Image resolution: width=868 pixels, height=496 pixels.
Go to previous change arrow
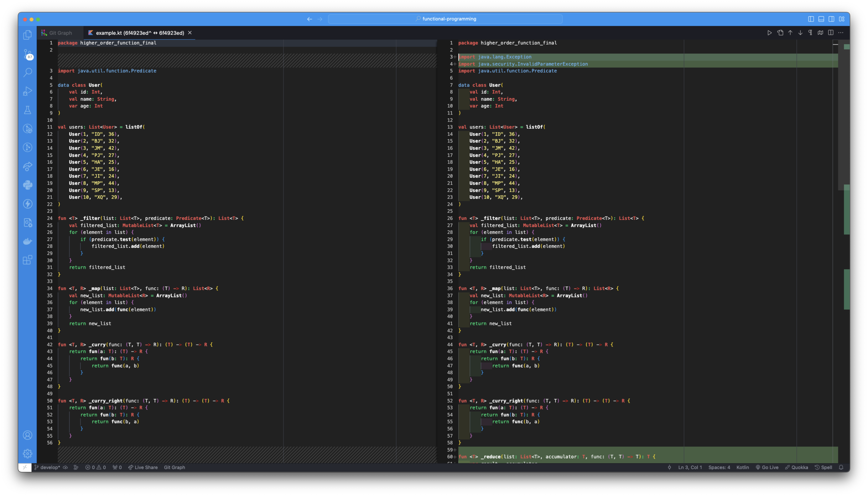tap(790, 33)
